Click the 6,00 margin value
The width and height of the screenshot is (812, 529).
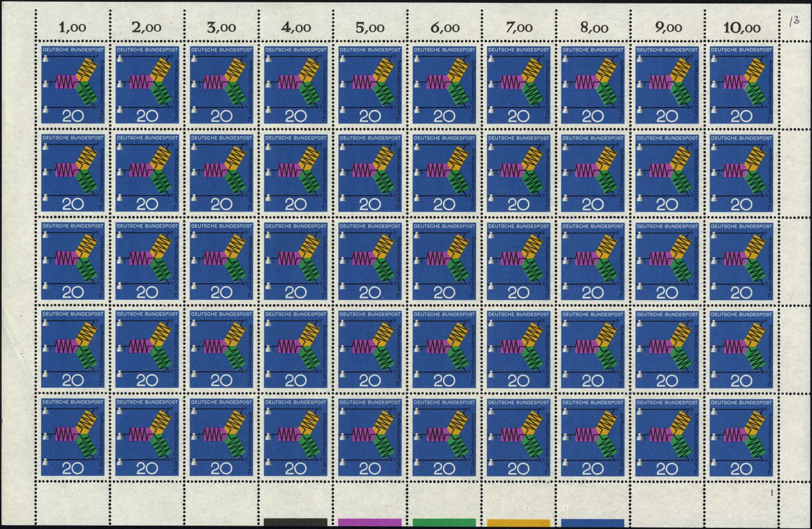(444, 27)
